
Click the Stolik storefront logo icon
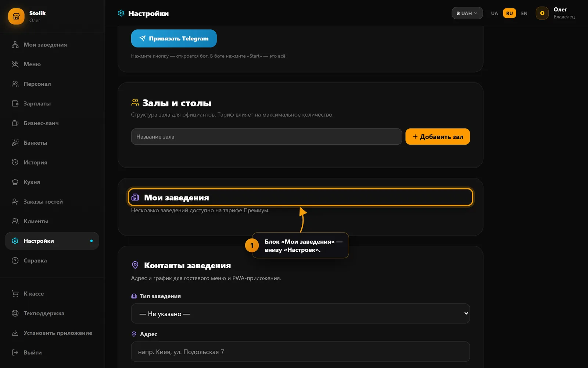16,17
